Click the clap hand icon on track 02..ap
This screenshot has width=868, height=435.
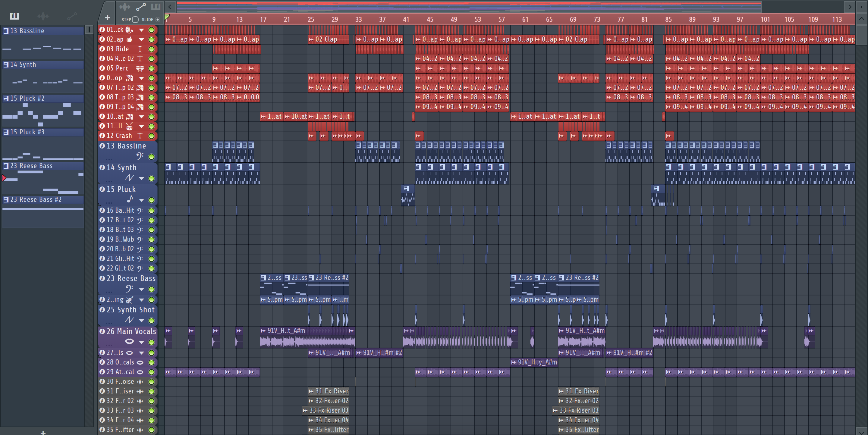129,39
